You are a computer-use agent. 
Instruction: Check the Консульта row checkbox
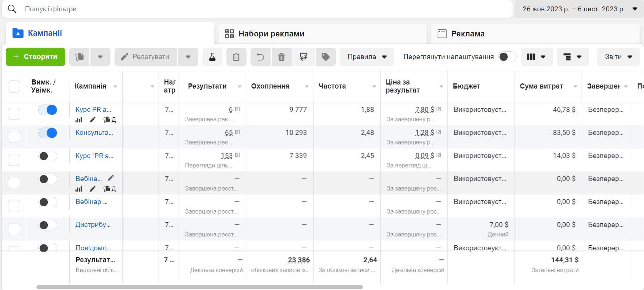click(14, 137)
